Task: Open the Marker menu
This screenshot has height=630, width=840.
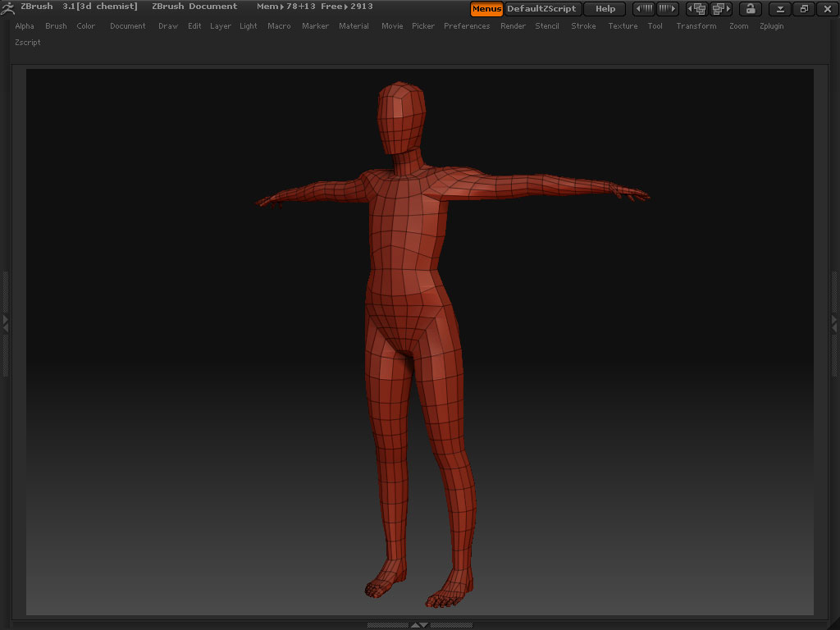Action: pos(316,25)
